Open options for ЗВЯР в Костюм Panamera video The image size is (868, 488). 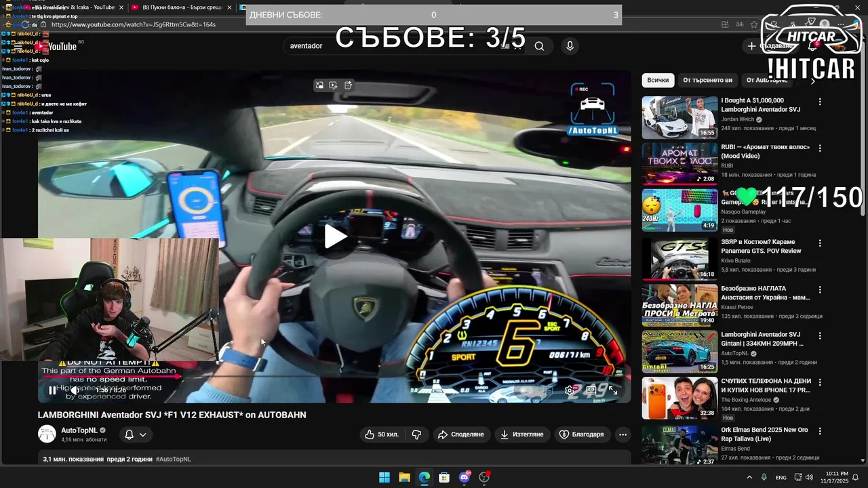tap(820, 243)
